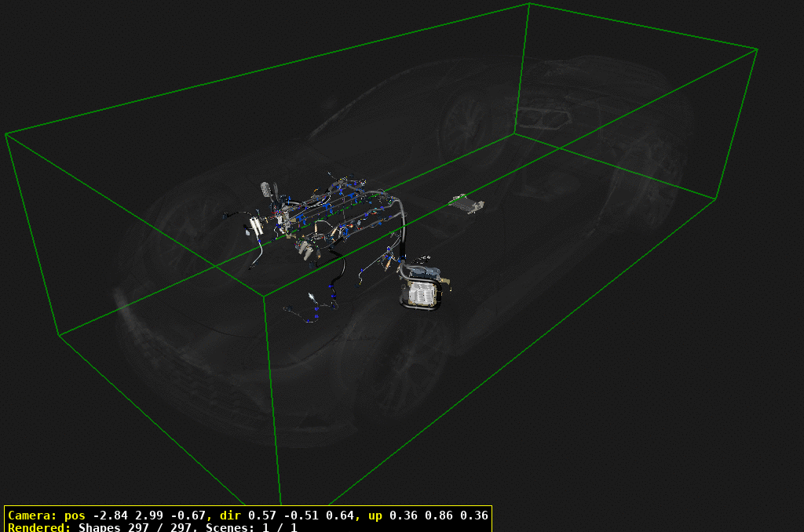Image resolution: width=804 pixels, height=532 pixels.
Task: Click the Rendered label in the status bar
Action: [x=39, y=528]
